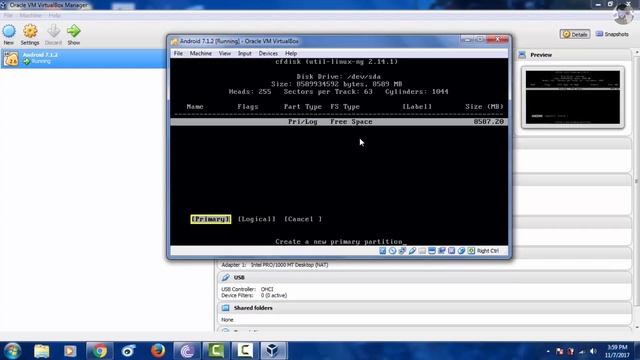Image resolution: width=640 pixels, height=360 pixels.
Task: Open View menu in the Android VM window
Action: [224, 53]
